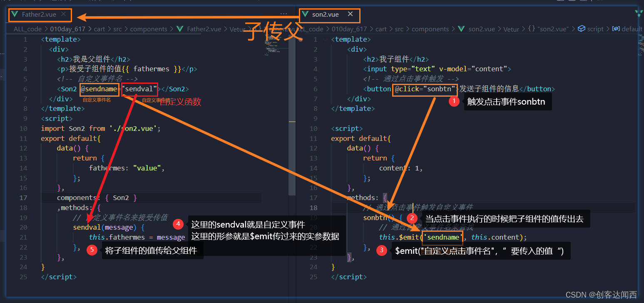Open the src breadcrumb dropdown in son2.vue

click(399, 29)
